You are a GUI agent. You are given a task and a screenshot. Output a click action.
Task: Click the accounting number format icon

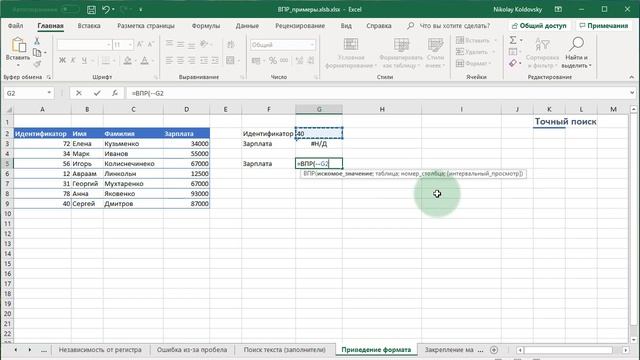pos(256,61)
